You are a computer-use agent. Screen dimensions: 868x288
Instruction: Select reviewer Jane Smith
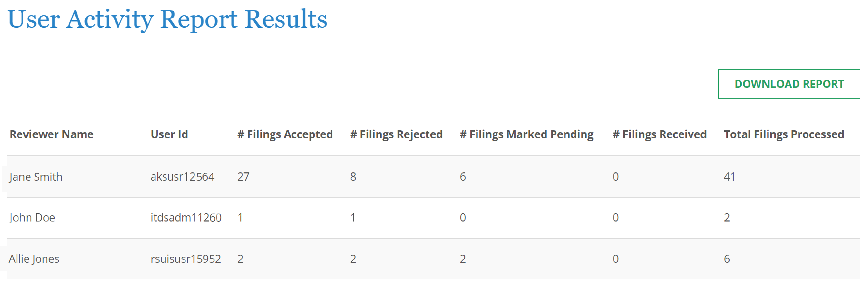click(36, 176)
